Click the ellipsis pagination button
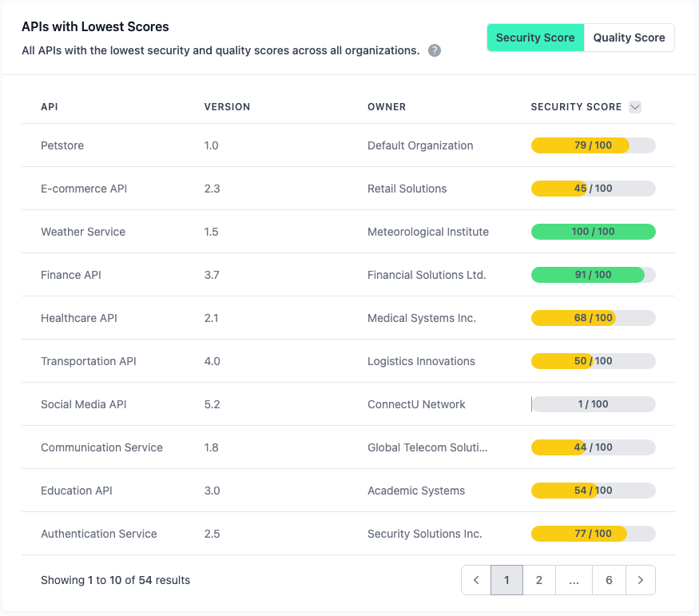Image resolution: width=699 pixels, height=616 pixels. click(574, 579)
